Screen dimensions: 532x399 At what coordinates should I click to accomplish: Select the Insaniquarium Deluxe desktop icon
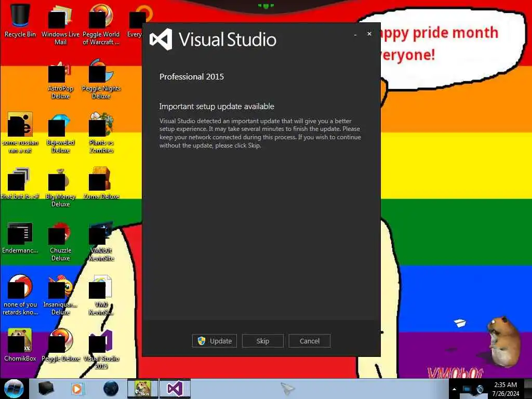(x=60, y=295)
